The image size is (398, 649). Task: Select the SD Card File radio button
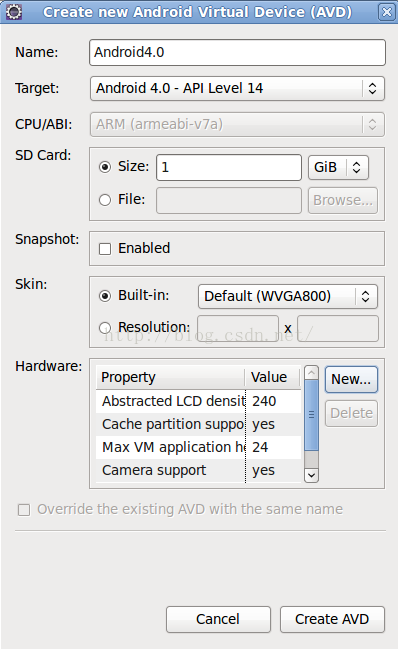(105, 200)
